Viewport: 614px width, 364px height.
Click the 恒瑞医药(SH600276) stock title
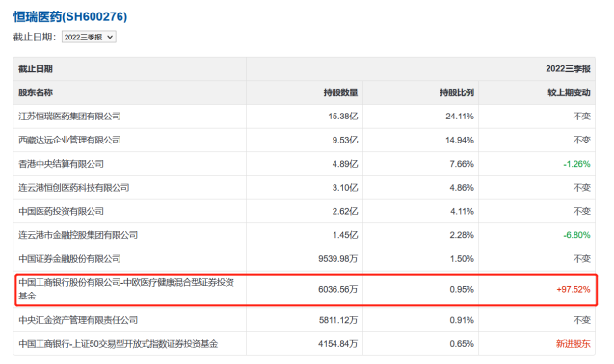tap(70, 16)
